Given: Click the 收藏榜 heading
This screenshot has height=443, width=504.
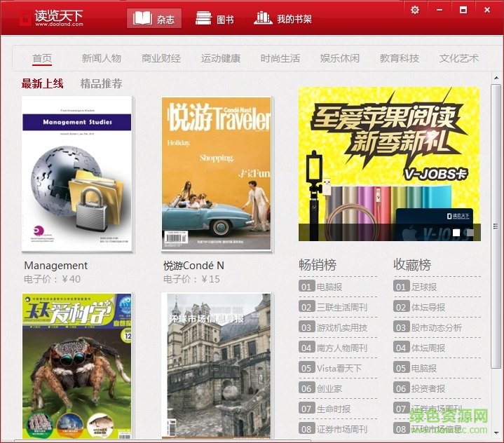Looking at the screenshot, I should pyautogui.click(x=412, y=265).
